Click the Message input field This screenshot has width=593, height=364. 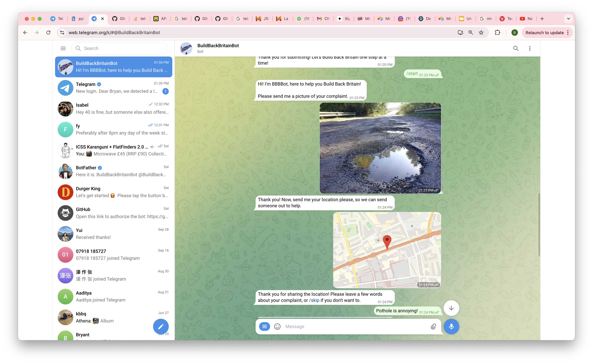point(354,326)
